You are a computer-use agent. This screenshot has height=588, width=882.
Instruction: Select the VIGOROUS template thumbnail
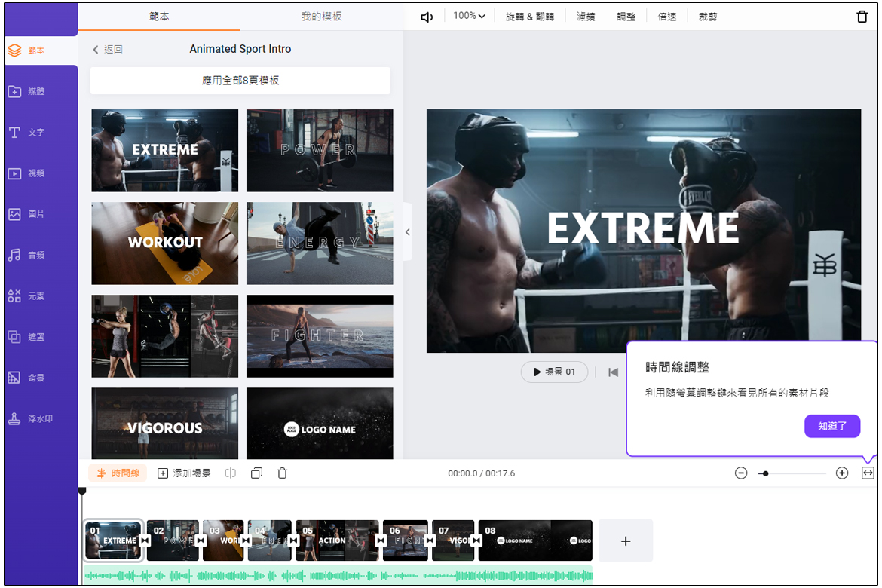coord(165,423)
